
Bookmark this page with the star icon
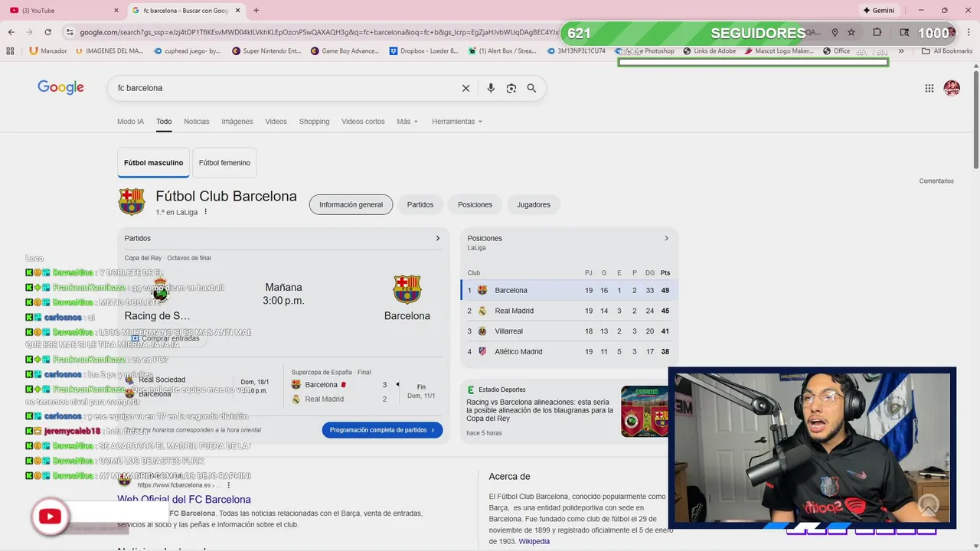pos(851,32)
